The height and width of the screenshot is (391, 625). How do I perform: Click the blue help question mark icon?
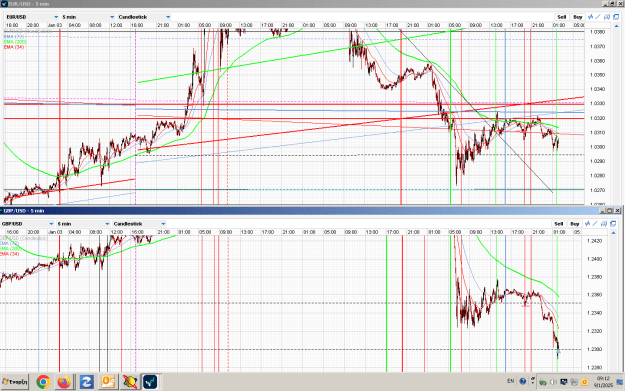click(x=523, y=381)
